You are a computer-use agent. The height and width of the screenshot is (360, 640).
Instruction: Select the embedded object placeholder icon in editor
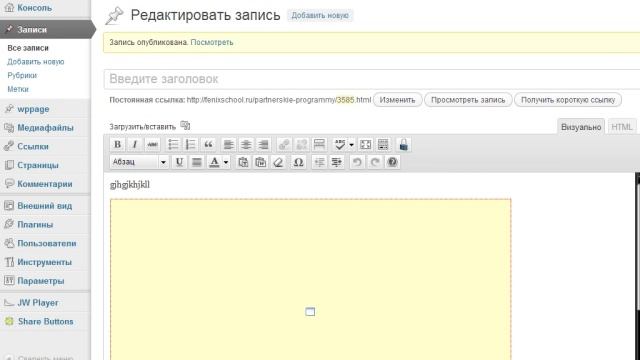(x=310, y=312)
